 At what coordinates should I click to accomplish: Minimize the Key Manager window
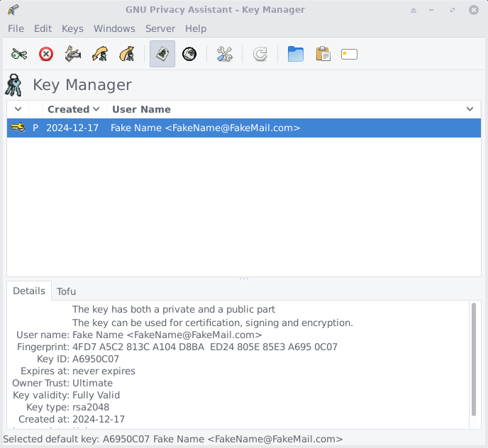tap(431, 10)
